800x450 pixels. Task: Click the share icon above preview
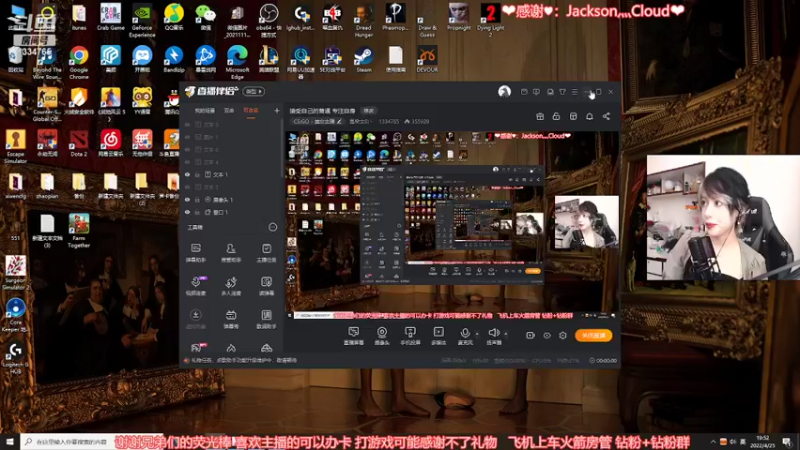[606, 116]
